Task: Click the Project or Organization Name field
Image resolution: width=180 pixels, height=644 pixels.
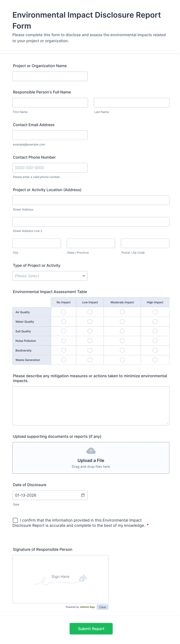Action: pyautogui.click(x=50, y=76)
